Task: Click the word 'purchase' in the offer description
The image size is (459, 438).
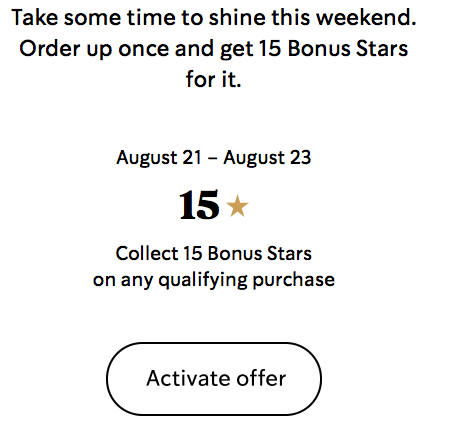Action: [x=294, y=281]
